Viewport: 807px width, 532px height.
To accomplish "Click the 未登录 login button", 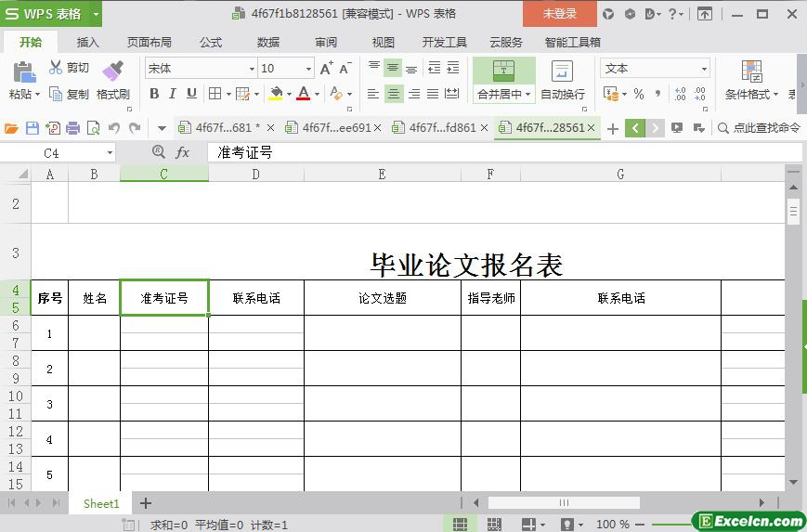I will 559,14.
